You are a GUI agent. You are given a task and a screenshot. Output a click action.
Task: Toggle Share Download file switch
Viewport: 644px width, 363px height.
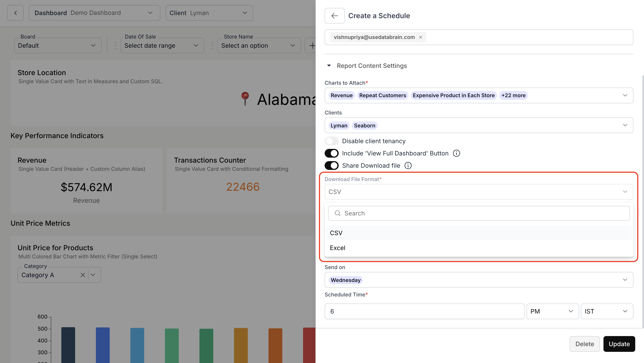(331, 165)
